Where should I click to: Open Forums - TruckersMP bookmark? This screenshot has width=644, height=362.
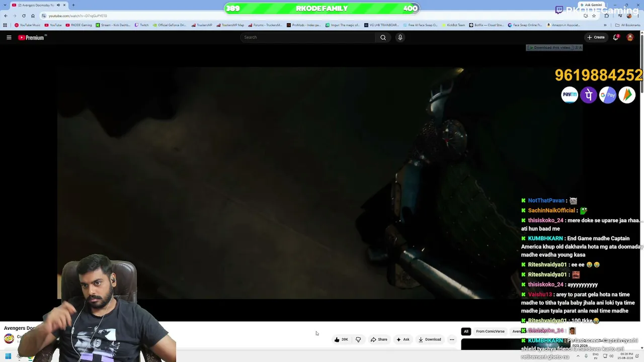click(x=265, y=25)
